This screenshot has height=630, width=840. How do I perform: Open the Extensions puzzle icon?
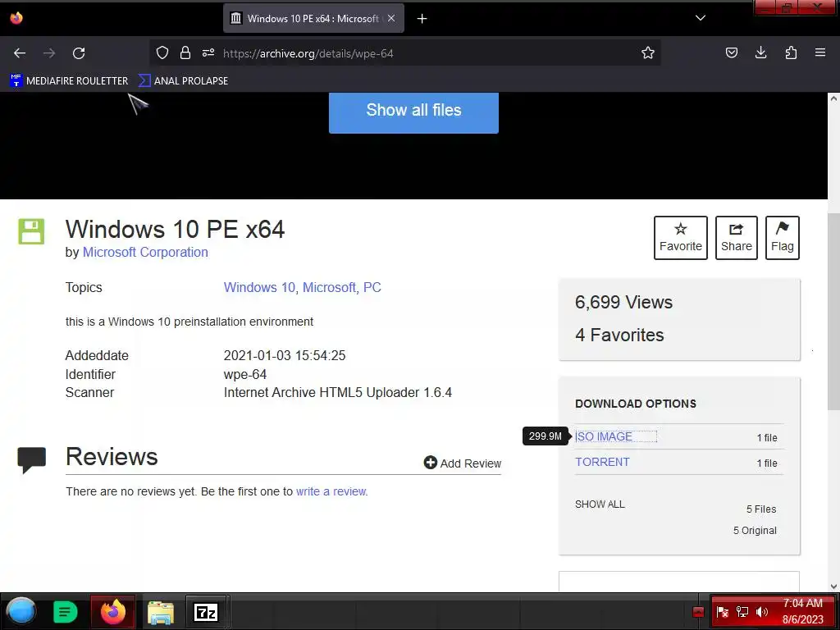click(791, 52)
